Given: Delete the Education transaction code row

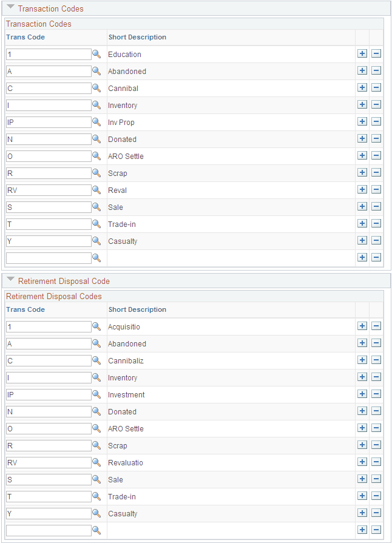Looking at the screenshot, I should pyautogui.click(x=376, y=53).
